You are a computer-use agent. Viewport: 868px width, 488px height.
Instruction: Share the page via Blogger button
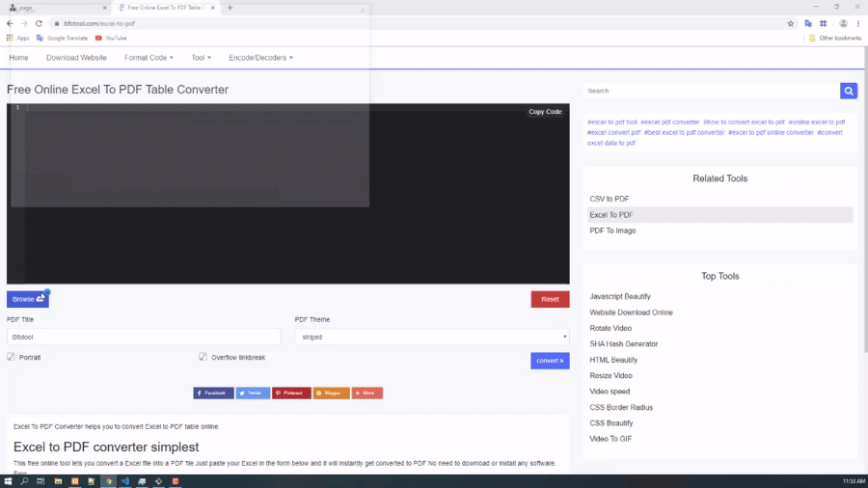click(x=331, y=393)
